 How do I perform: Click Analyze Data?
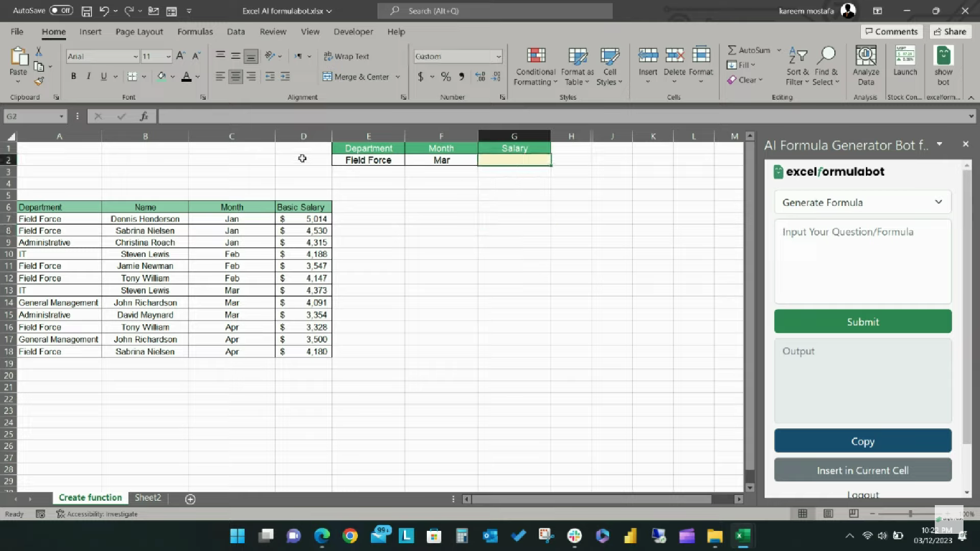(866, 67)
